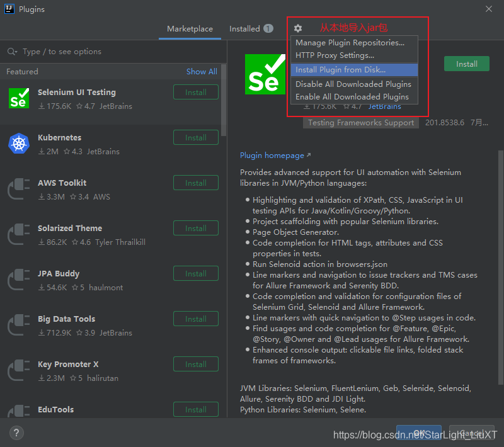Click the IntelliJ logo in title bar
504x447 pixels.
point(9,9)
